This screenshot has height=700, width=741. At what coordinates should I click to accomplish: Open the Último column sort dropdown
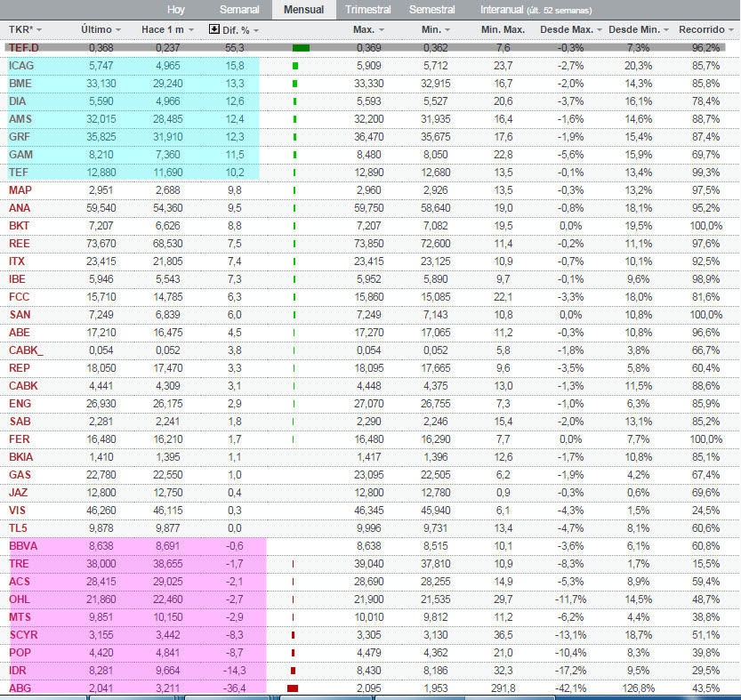coord(118,30)
